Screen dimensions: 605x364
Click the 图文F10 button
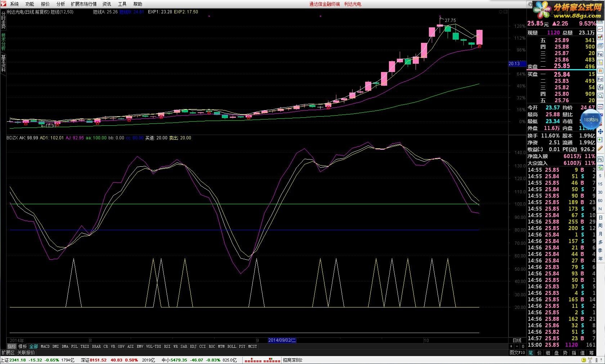tap(517, 352)
